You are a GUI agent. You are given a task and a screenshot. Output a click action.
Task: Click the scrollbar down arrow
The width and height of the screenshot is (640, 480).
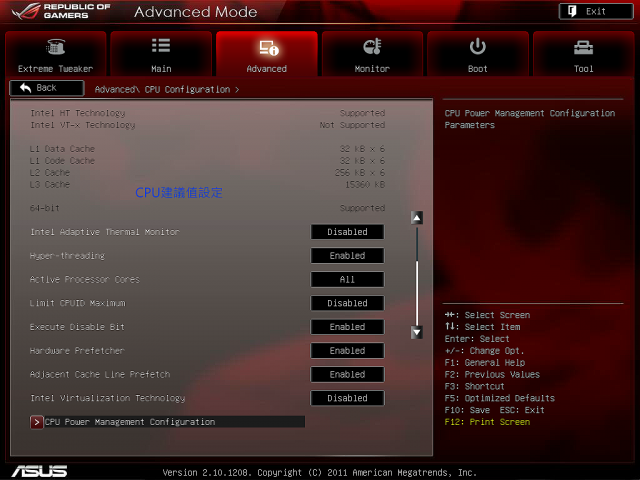pos(416,332)
